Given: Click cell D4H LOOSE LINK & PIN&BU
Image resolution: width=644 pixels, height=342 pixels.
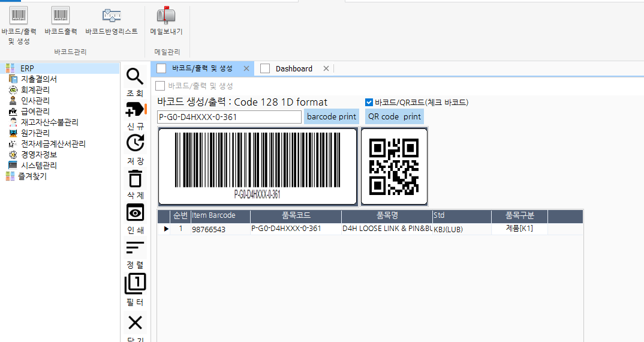Looking at the screenshot, I should point(387,229).
